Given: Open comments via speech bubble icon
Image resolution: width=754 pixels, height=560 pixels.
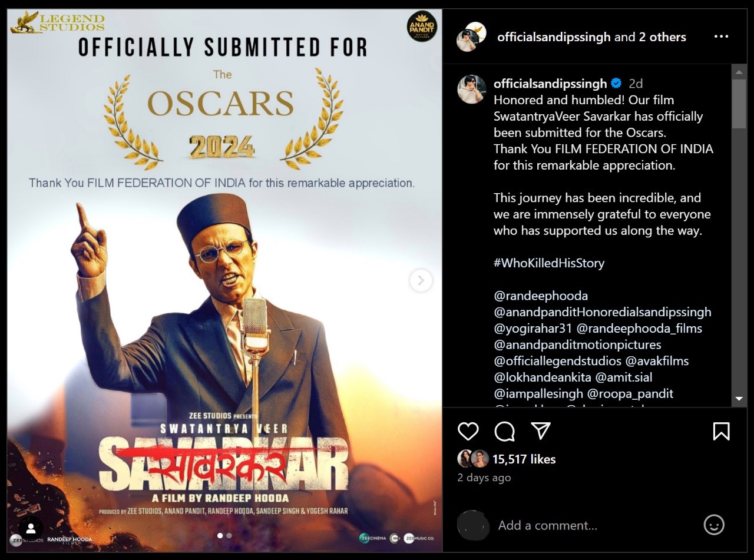Looking at the screenshot, I should click(x=505, y=432).
